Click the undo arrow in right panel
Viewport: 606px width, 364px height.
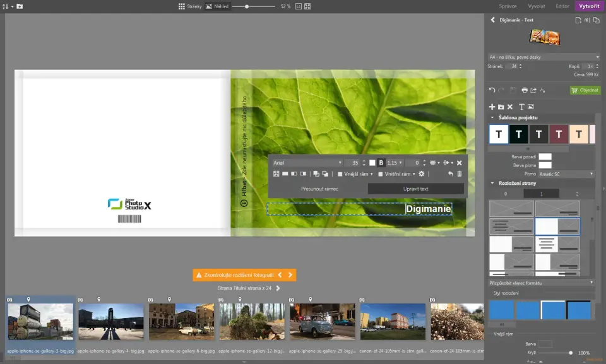[492, 90]
